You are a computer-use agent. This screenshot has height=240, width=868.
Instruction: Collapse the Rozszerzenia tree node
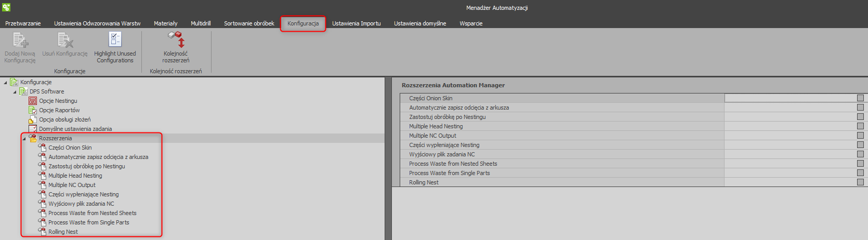click(x=24, y=139)
